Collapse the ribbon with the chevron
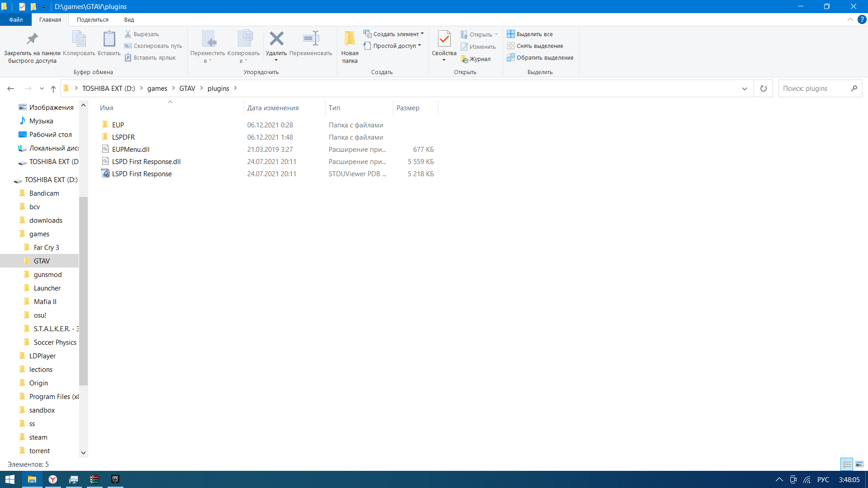Screen dimensions: 868x488 pos(850,19)
